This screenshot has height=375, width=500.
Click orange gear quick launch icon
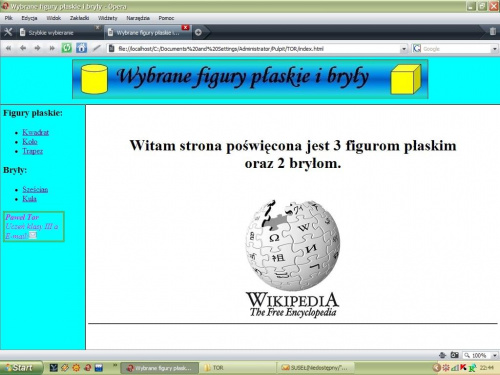point(76,368)
